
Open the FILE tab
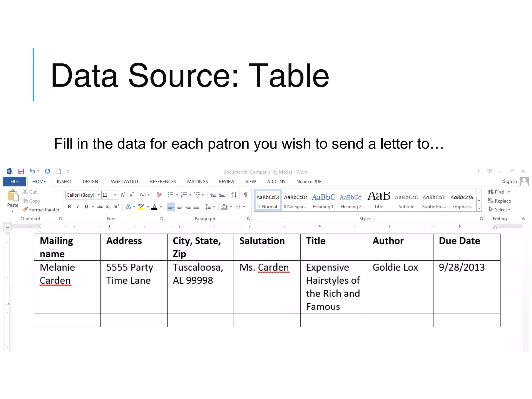click(14, 182)
